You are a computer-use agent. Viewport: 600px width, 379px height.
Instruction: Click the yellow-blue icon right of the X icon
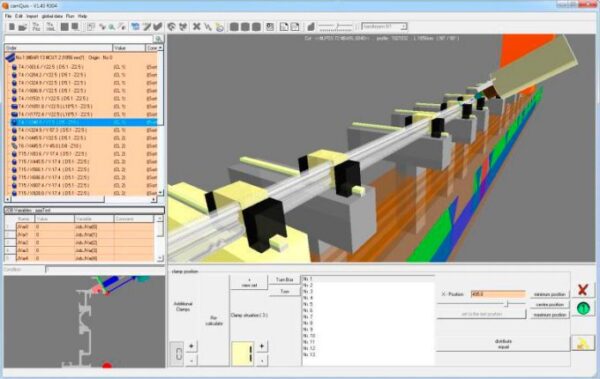(x=219, y=27)
